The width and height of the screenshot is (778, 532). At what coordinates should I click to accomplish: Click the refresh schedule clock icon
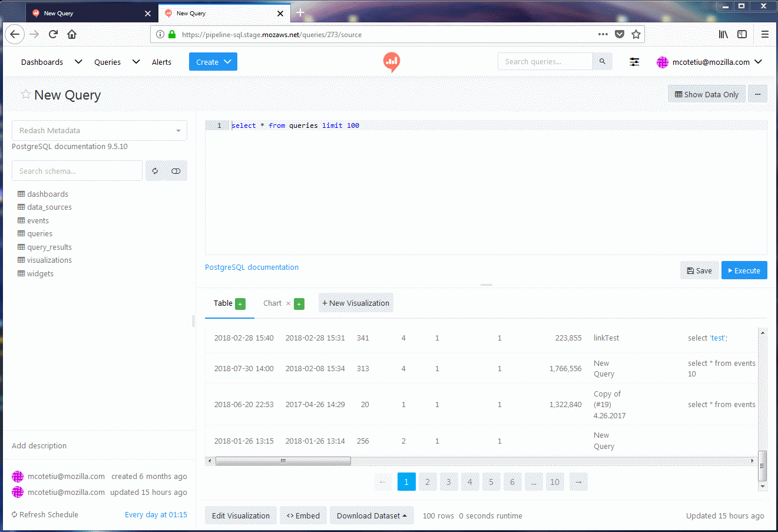14,514
